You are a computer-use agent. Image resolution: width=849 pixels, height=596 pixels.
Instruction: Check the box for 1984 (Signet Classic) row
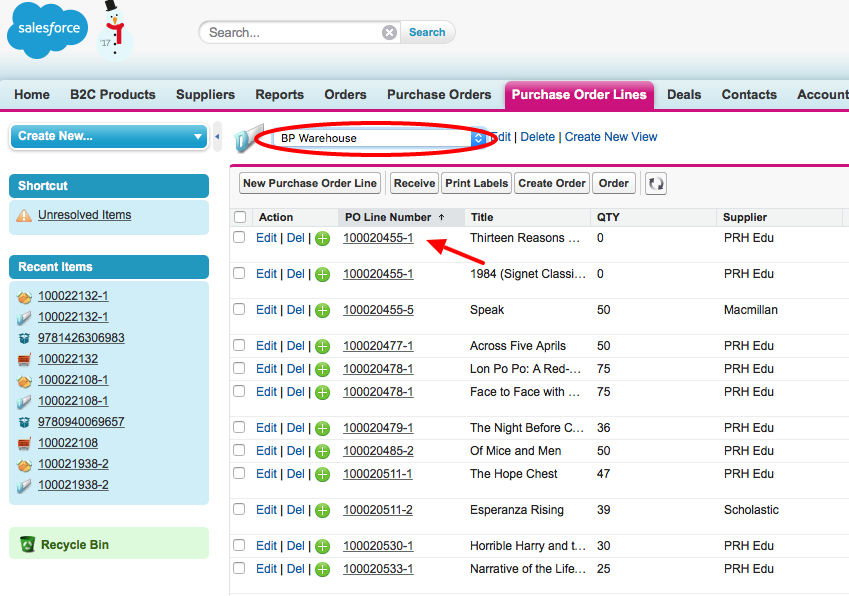[x=239, y=273]
